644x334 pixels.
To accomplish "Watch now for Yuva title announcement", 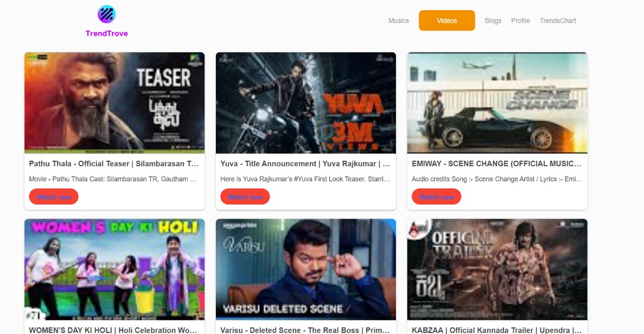I will click(x=245, y=196).
